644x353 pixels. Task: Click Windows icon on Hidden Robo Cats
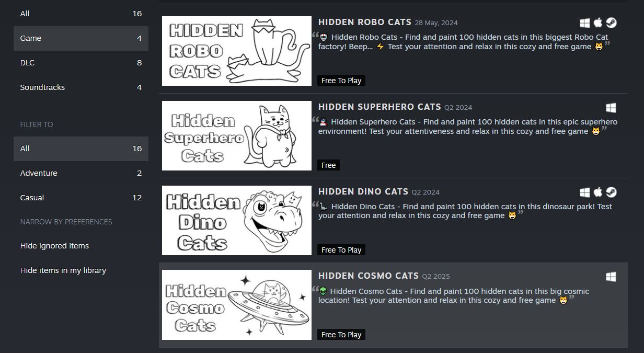585,23
